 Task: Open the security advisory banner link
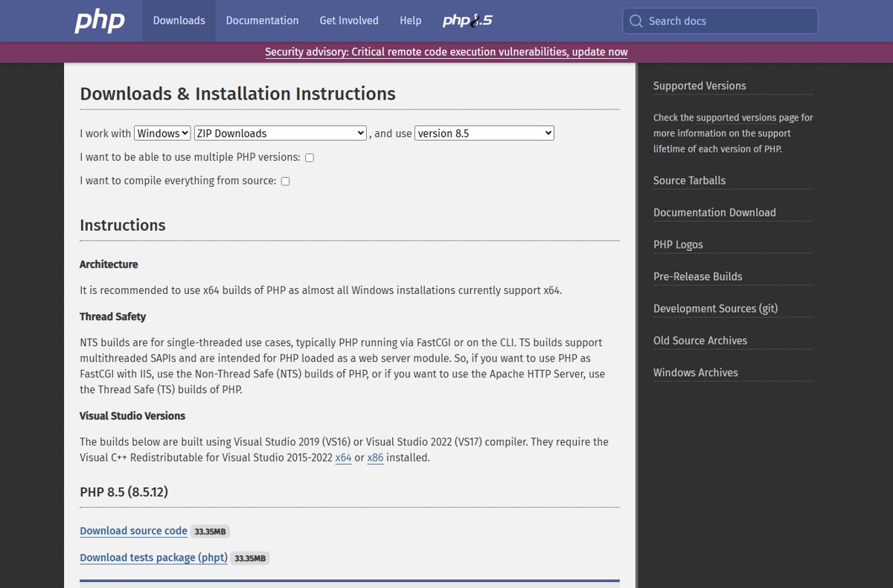tap(446, 52)
